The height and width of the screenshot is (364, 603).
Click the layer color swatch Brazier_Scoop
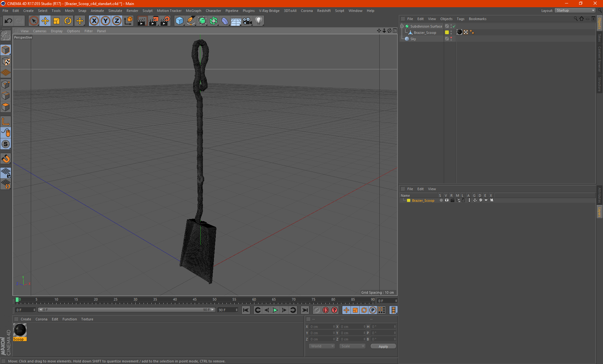[409, 201]
